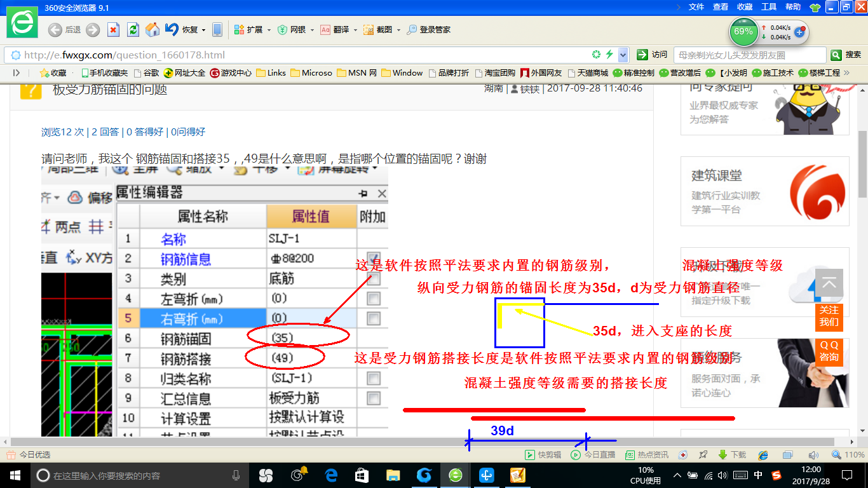Click the 建筑课堂 sidebar banner

765,191
